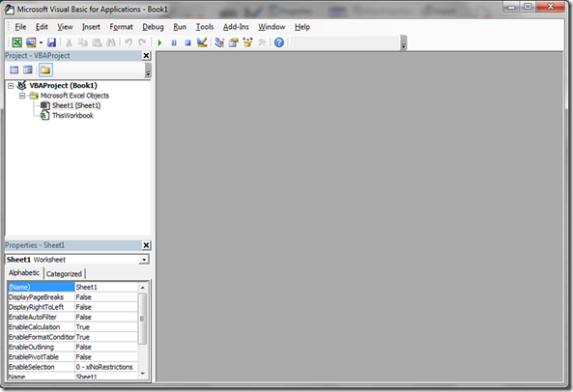Click the xlNoRestrictions value cell
Viewport: 573px width, 392px height.
coord(106,367)
